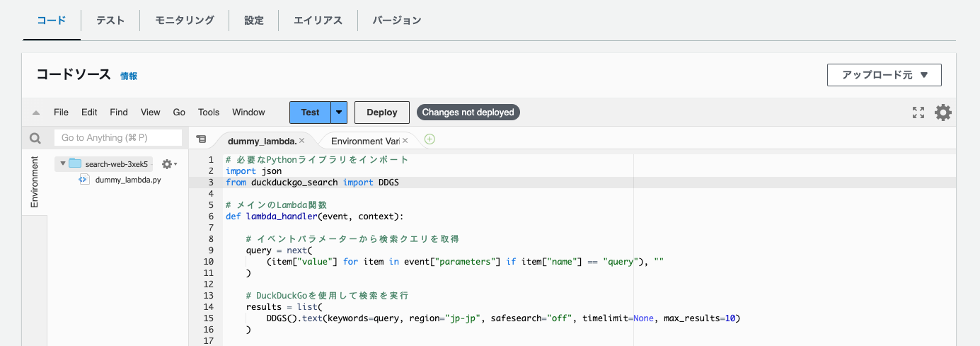
Task: Open the アップロード元 dropdown
Action: click(884, 75)
